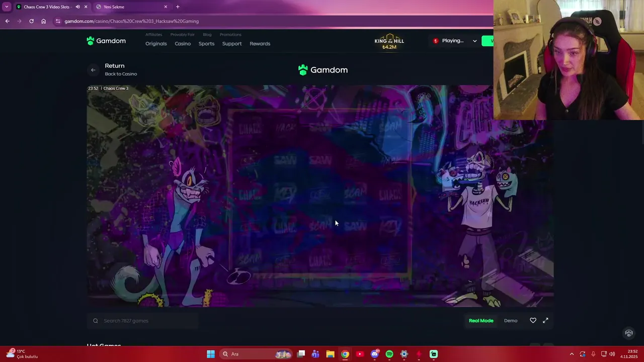
Task: Open a new browser tab
Action: pos(178,7)
